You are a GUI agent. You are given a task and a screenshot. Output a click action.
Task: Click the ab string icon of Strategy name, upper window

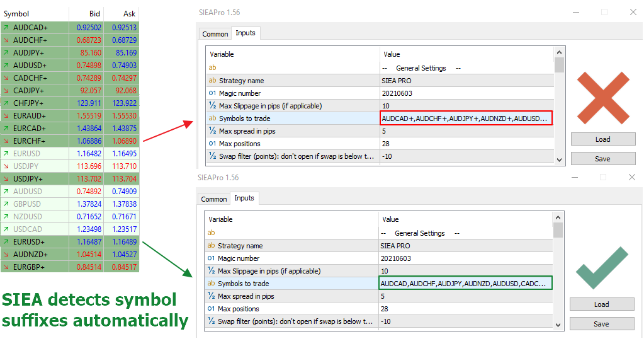click(212, 80)
